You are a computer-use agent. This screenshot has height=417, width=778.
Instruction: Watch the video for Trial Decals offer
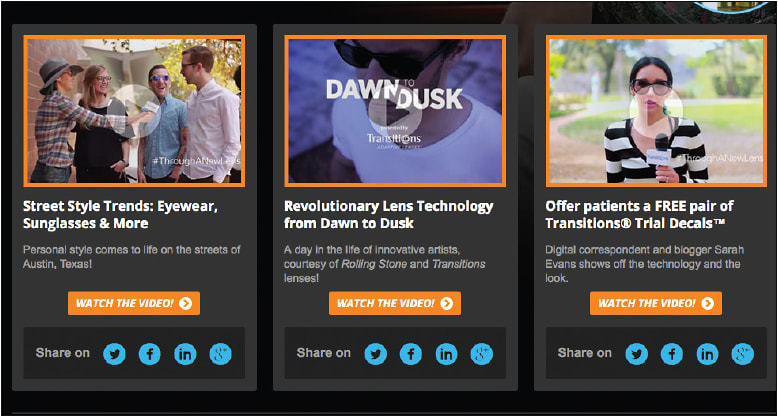656,303
